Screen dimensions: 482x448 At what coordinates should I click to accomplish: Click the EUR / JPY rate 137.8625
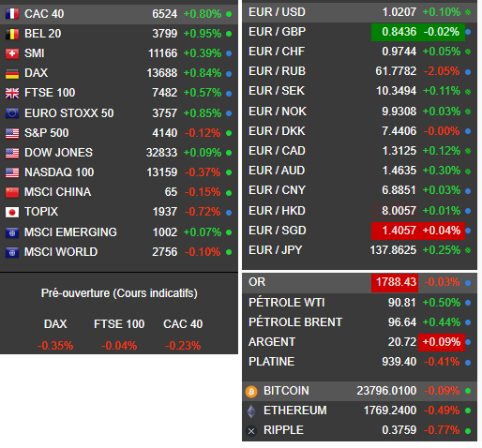pyautogui.click(x=393, y=250)
